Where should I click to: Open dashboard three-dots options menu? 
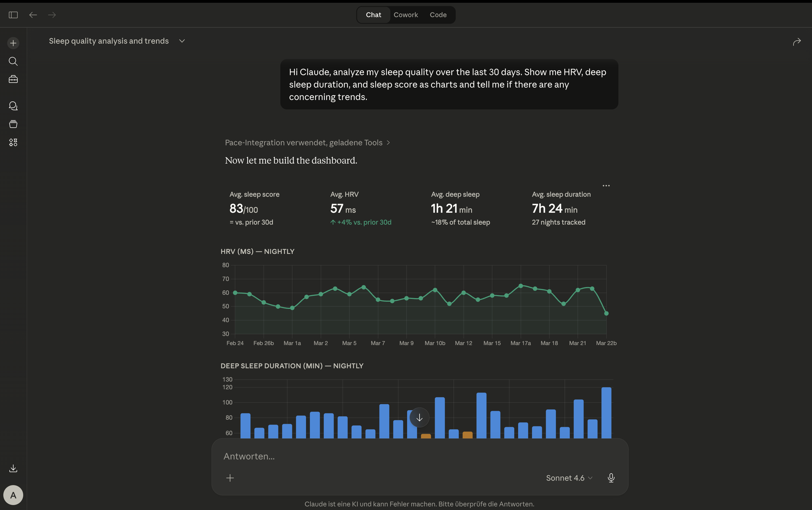coord(606,185)
